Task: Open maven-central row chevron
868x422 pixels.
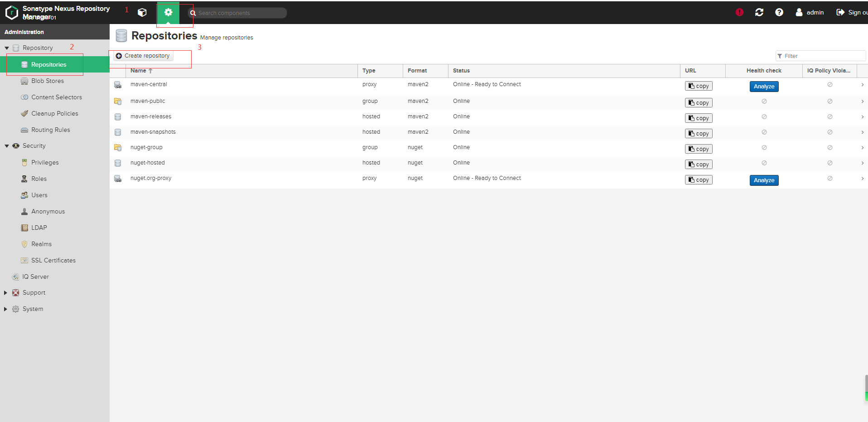Action: point(862,85)
